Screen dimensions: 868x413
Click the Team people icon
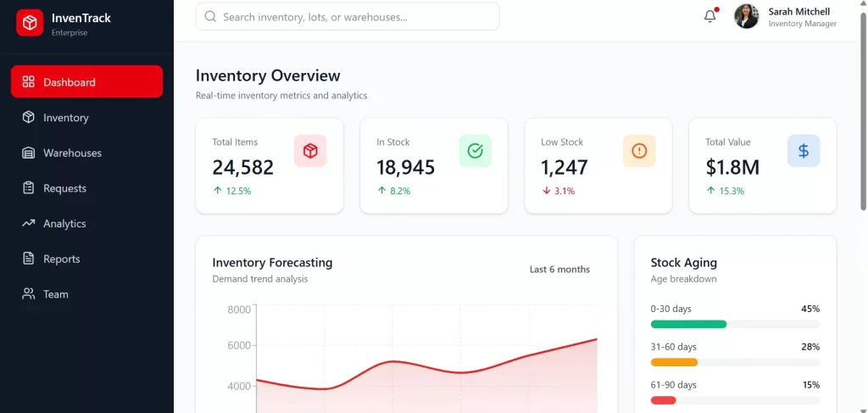pyautogui.click(x=28, y=294)
